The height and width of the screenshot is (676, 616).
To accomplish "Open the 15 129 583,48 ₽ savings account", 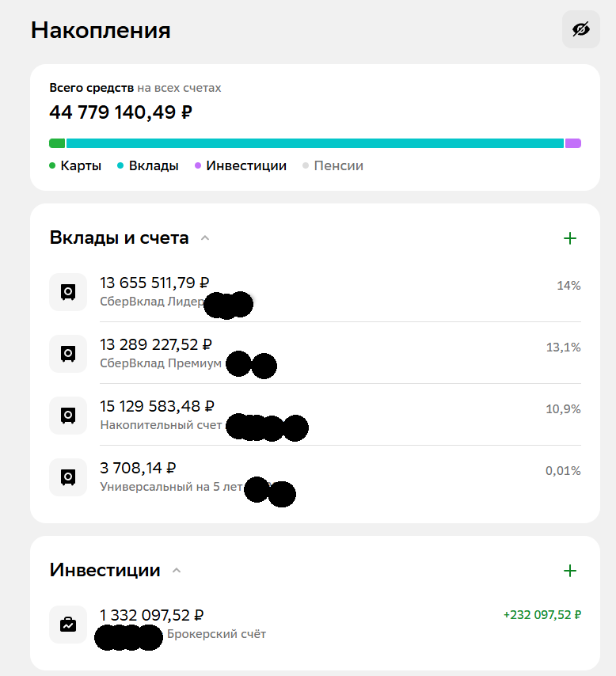I will pos(157,406).
